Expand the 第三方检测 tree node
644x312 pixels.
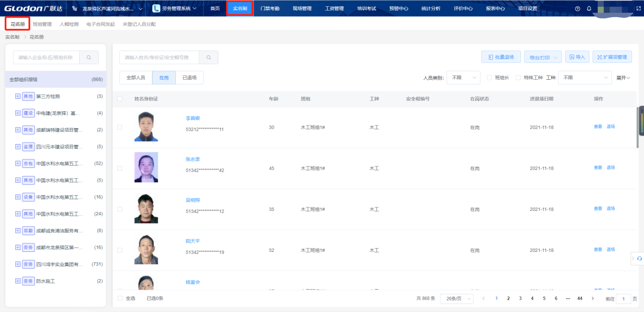pyautogui.click(x=18, y=96)
